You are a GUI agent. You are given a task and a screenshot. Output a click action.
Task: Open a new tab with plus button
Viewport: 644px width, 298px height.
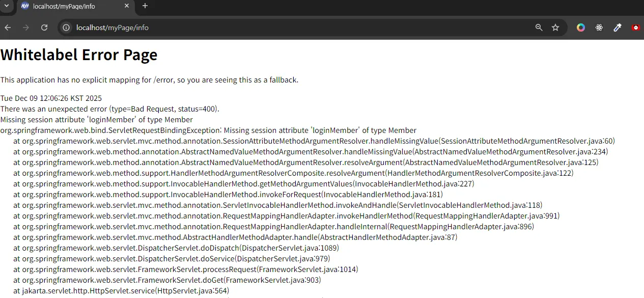tap(145, 6)
